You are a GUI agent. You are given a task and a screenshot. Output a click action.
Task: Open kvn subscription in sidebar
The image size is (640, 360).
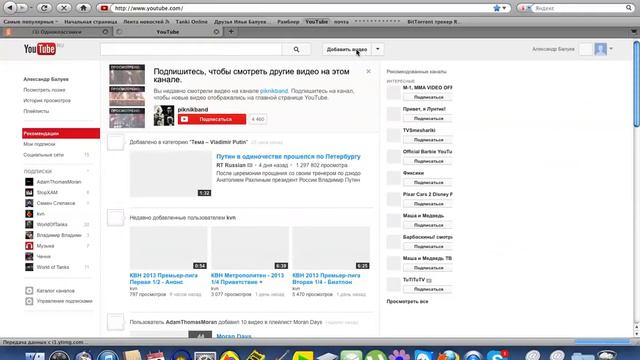41,213
